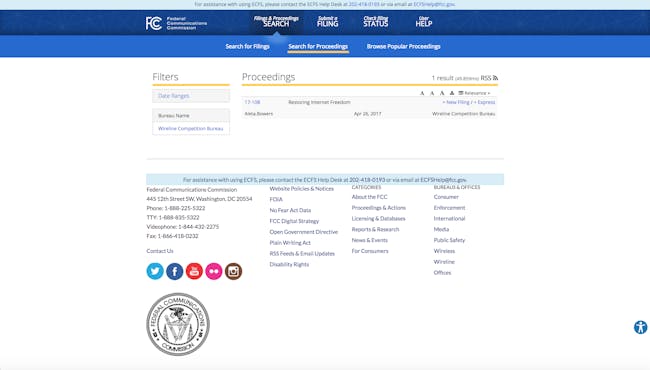650x370 pixels.
Task: Click the Aleta Bowers name text
Action: click(259, 114)
